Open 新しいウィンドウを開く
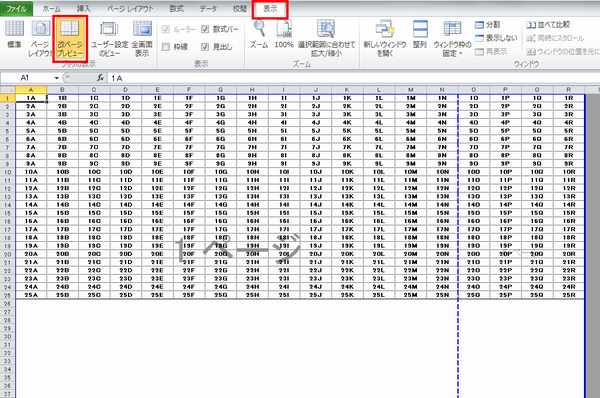Viewport: 600px width, 398px height. [385, 38]
